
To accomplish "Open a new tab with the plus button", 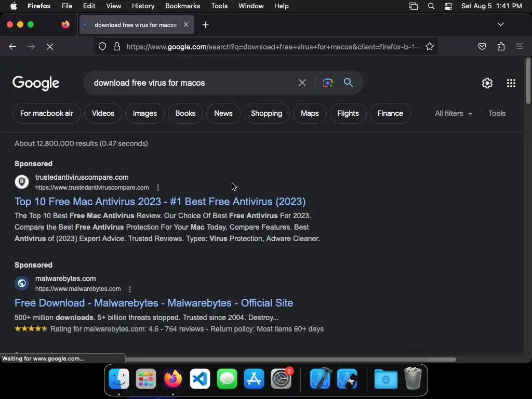I will pyautogui.click(x=205, y=25).
